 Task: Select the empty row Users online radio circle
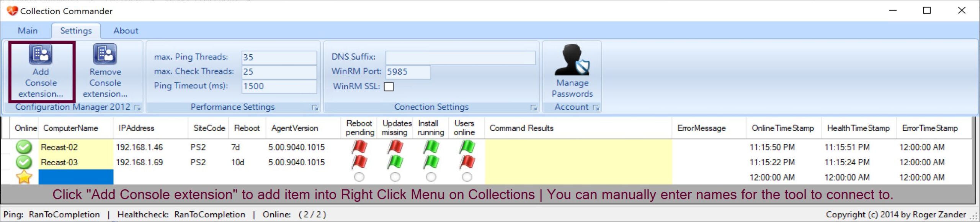pos(467,177)
